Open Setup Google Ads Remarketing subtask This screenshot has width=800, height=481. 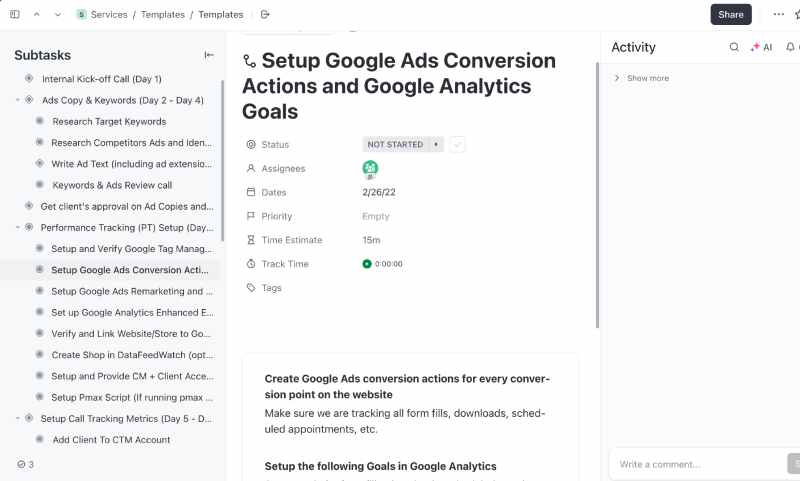132,291
